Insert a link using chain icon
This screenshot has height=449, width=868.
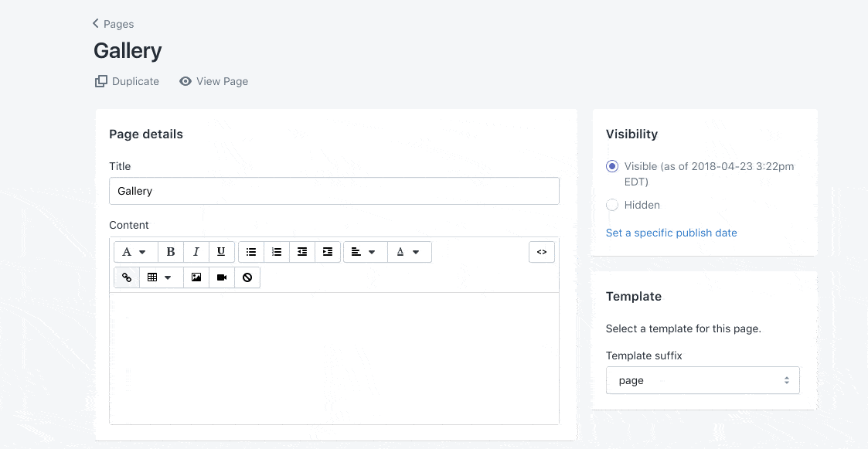click(127, 277)
